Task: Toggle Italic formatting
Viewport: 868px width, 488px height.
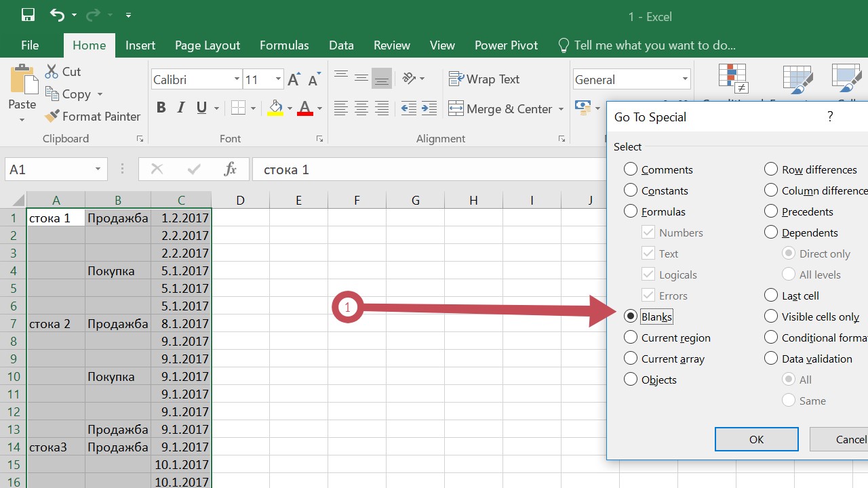Action: [x=181, y=108]
